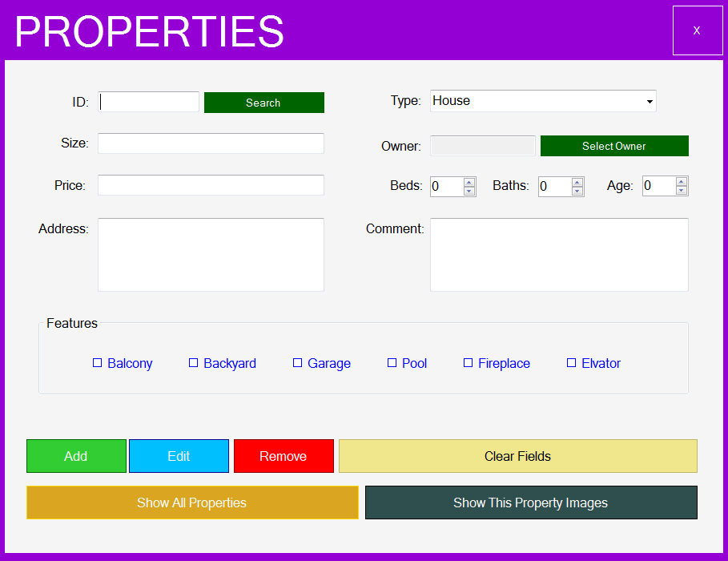Add a new property
728x561 pixels.
coord(76,455)
